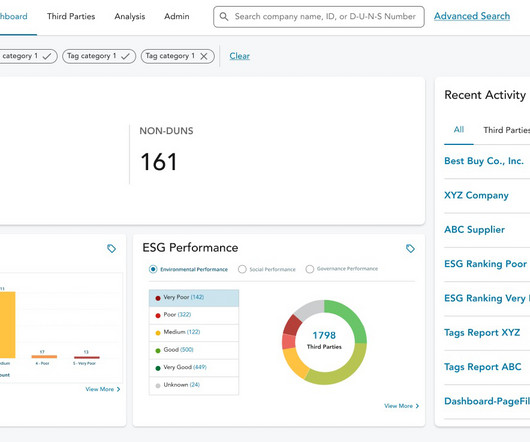Viewport: 530px width, 442px height.
Task: Click the 1798 Third Parties donut center
Action: (x=324, y=340)
